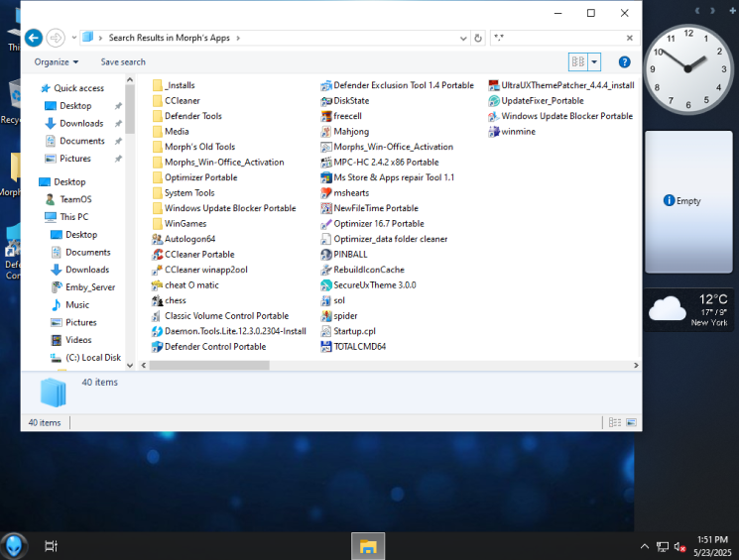Select UltraUXThemePatcher installer icon
This screenshot has width=739, height=560.
(x=494, y=85)
